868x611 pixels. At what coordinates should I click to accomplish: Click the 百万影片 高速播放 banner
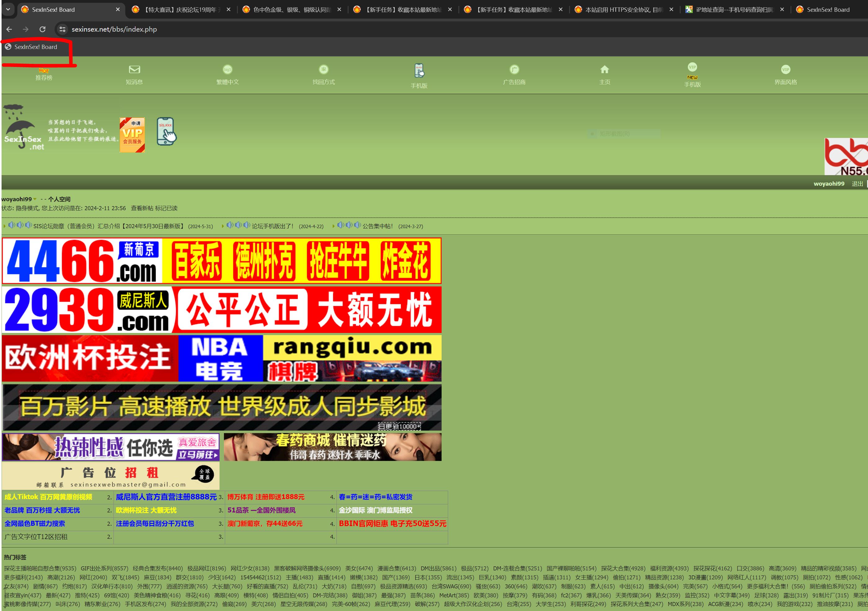(x=221, y=407)
